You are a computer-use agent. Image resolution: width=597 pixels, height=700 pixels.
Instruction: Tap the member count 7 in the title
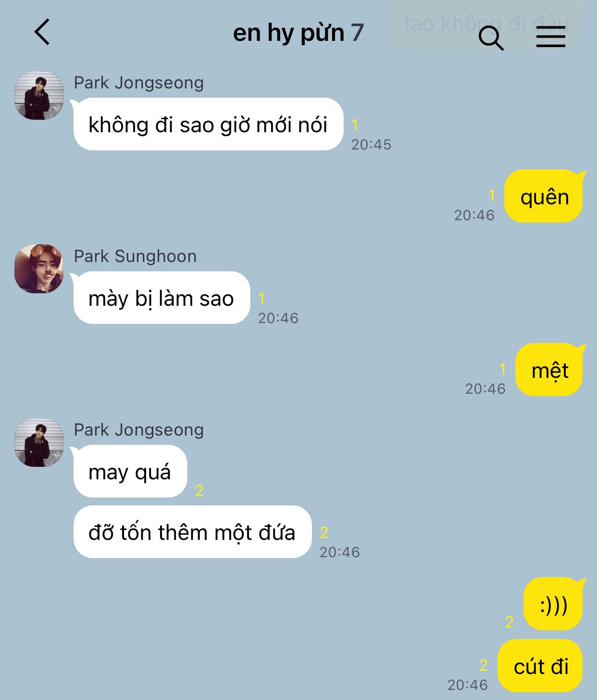[357, 33]
